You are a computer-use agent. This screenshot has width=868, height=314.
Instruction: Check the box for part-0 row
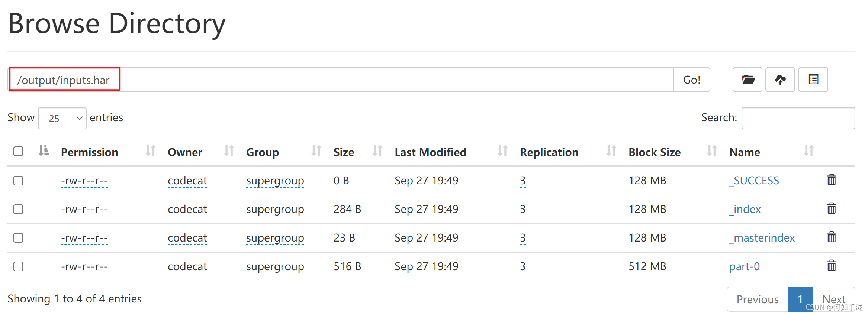(18, 266)
